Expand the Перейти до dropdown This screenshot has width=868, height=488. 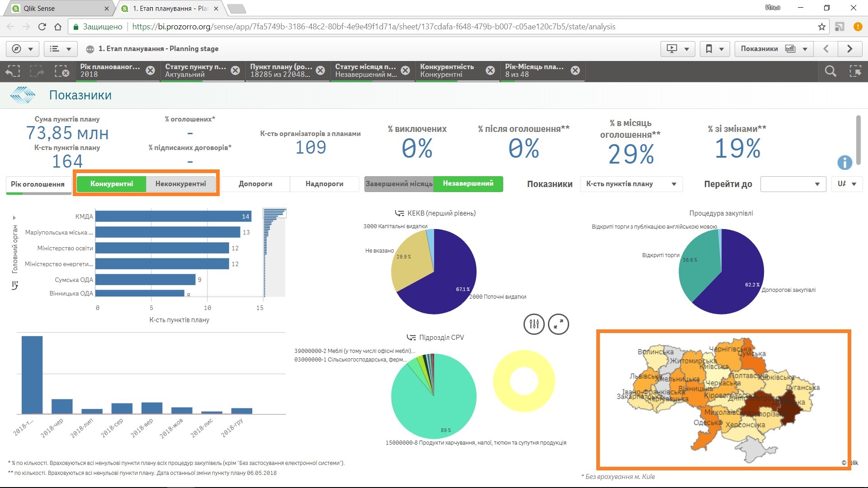(x=793, y=184)
